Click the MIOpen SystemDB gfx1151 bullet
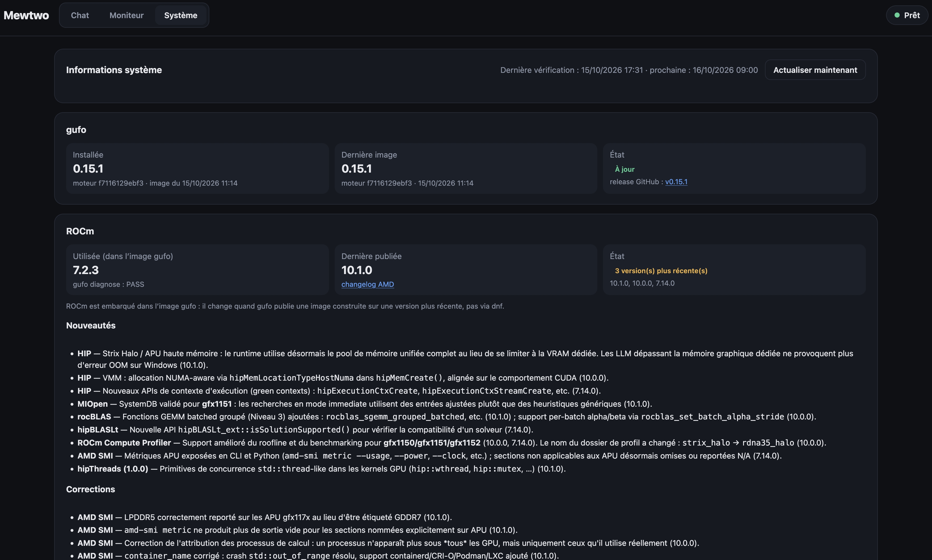The width and height of the screenshot is (932, 560). pos(365,404)
